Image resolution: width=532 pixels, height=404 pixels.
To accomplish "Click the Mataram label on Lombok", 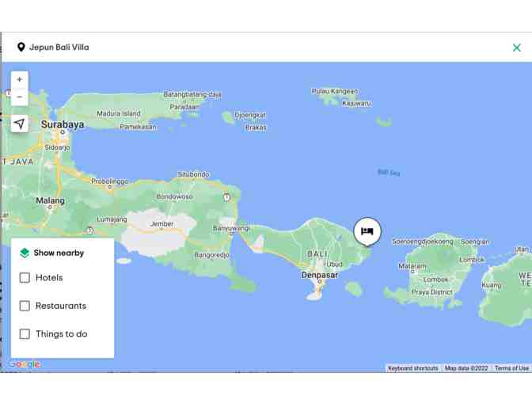I will click(x=412, y=266).
